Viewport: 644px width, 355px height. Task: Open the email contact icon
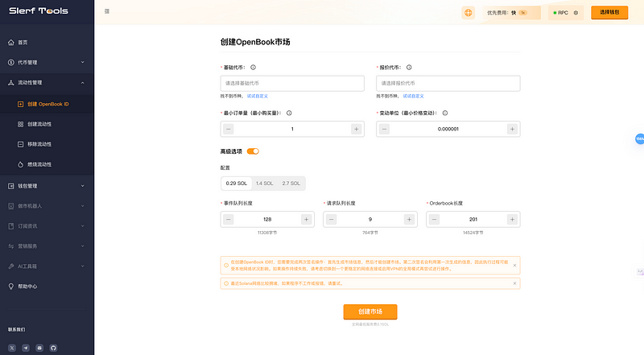coord(39,348)
